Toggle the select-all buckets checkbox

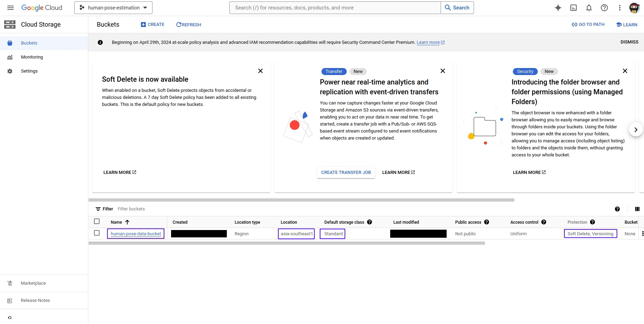(x=97, y=221)
